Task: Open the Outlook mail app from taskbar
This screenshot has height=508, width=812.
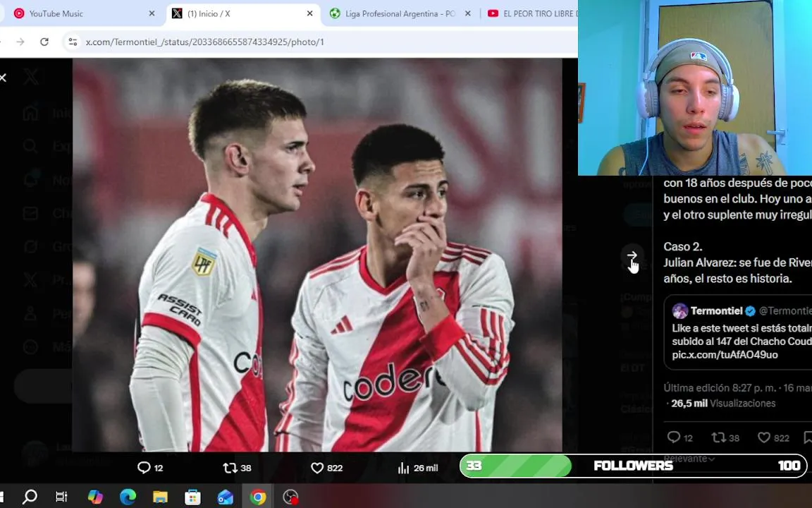Action: tap(226, 497)
